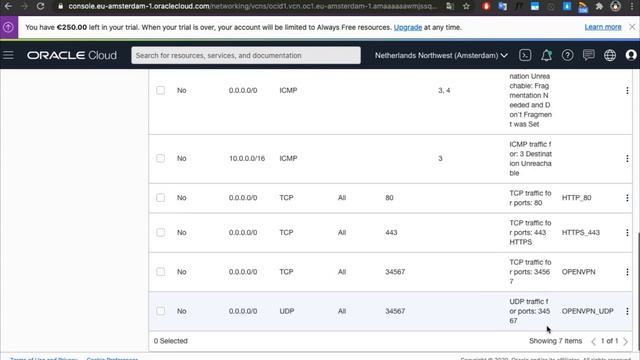
Task: Dismiss the trial banner with X
Action: [x=632, y=27]
